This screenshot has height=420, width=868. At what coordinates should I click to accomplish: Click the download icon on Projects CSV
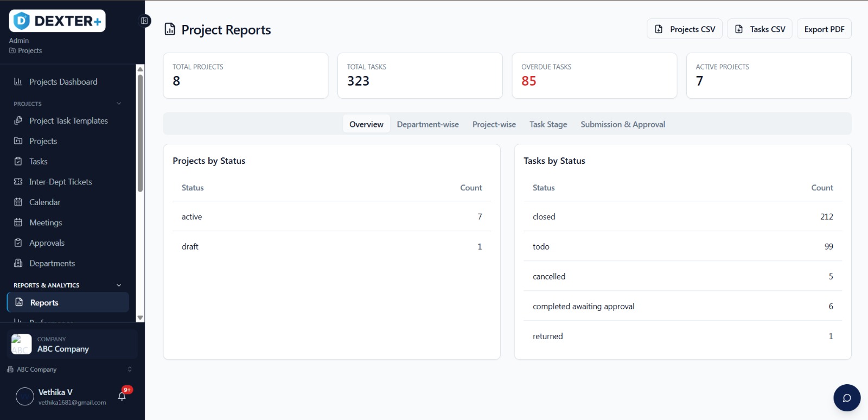click(x=659, y=29)
